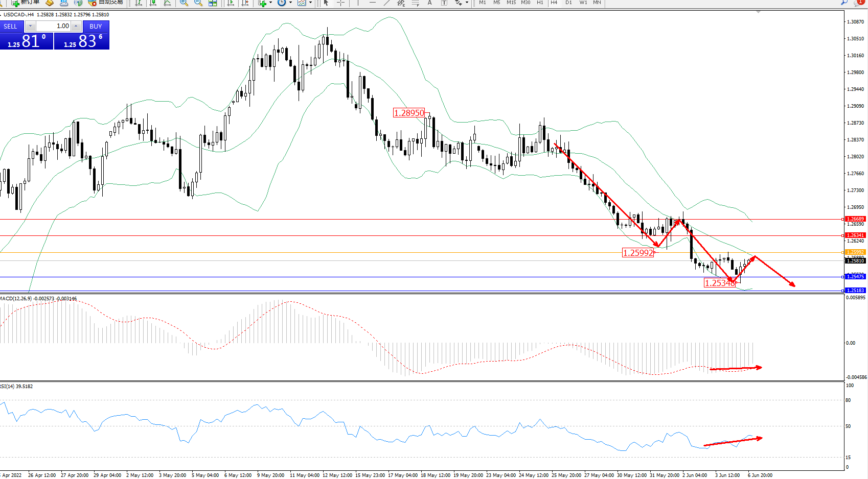
Task: Click the tile windows grid icon
Action: coord(213,3)
